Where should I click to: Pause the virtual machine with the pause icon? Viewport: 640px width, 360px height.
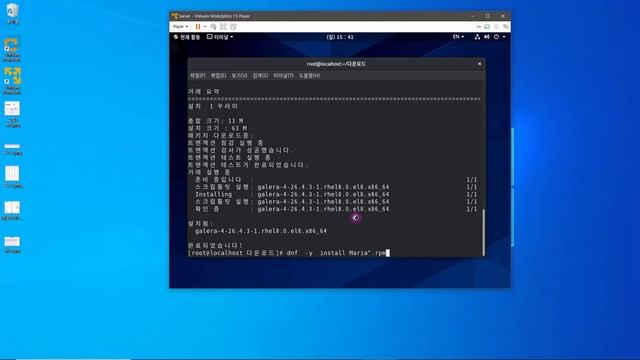coord(198,27)
